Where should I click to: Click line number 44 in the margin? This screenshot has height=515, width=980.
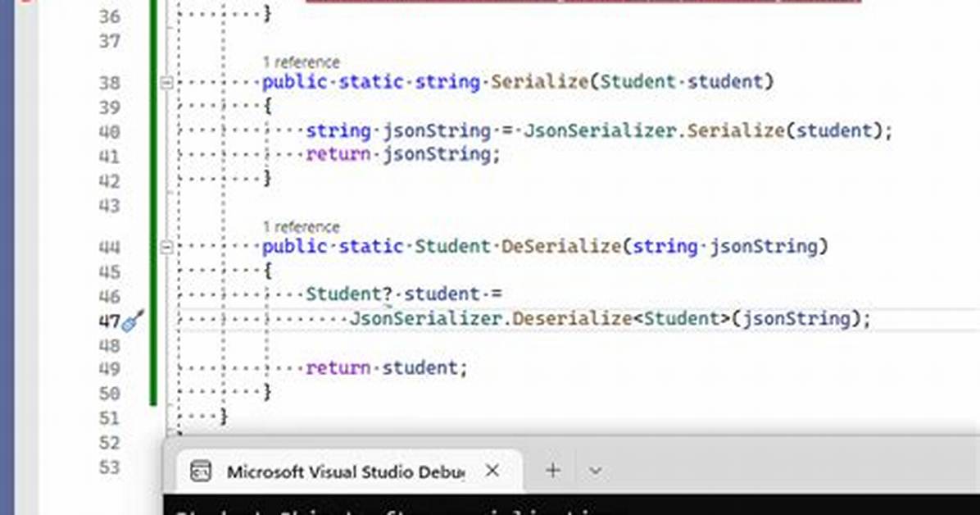click(x=109, y=247)
